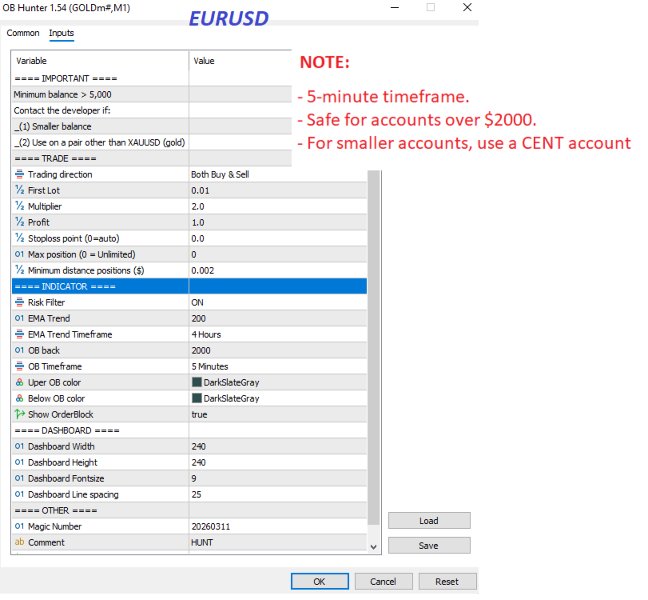The width and height of the screenshot is (648, 600).
Task: Click the Save button
Action: pos(429,545)
